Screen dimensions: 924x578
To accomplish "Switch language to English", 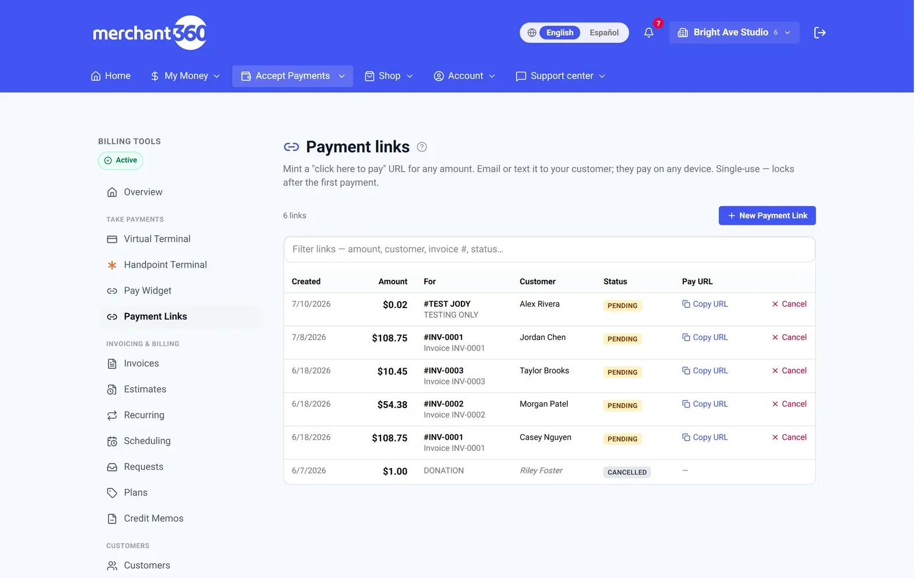I will tap(560, 32).
